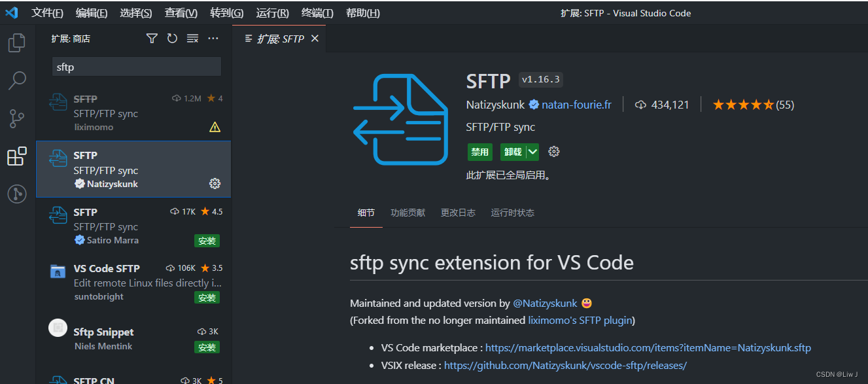Open the Search view in the activity bar
The height and width of the screenshot is (384, 868).
pos(16,80)
